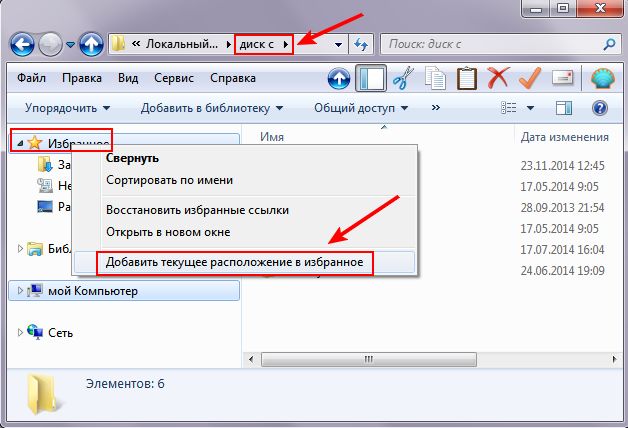
Task: Expand the arrow after 'Локальный...' breadcrumb
Action: point(228,44)
